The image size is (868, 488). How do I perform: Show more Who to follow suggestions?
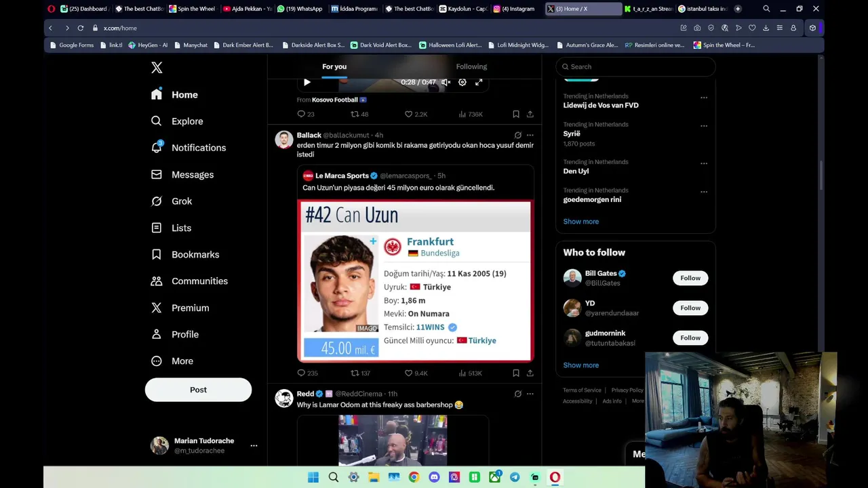pyautogui.click(x=581, y=365)
